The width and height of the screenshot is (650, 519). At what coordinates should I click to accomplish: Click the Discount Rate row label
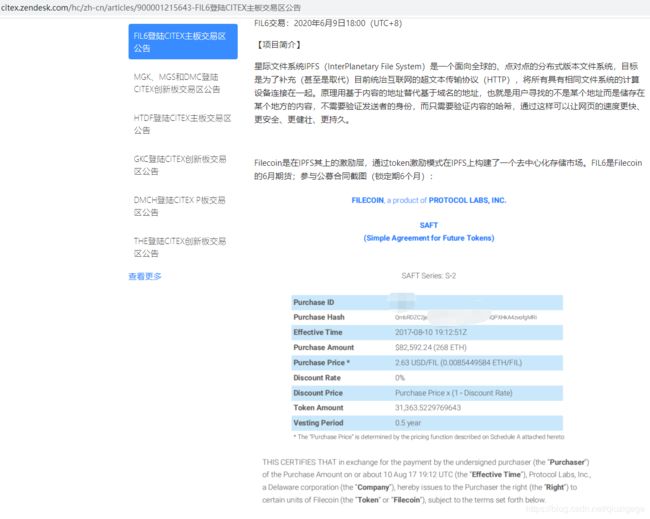pyautogui.click(x=317, y=378)
